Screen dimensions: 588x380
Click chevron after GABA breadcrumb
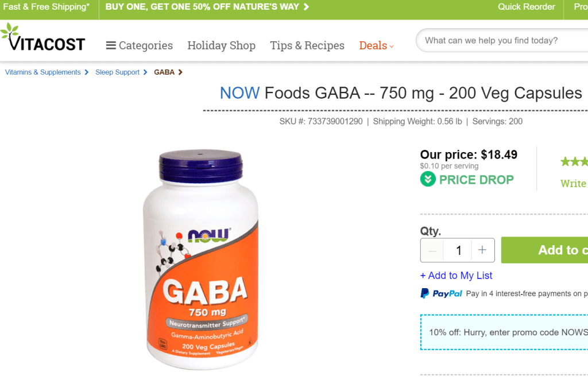coord(180,72)
